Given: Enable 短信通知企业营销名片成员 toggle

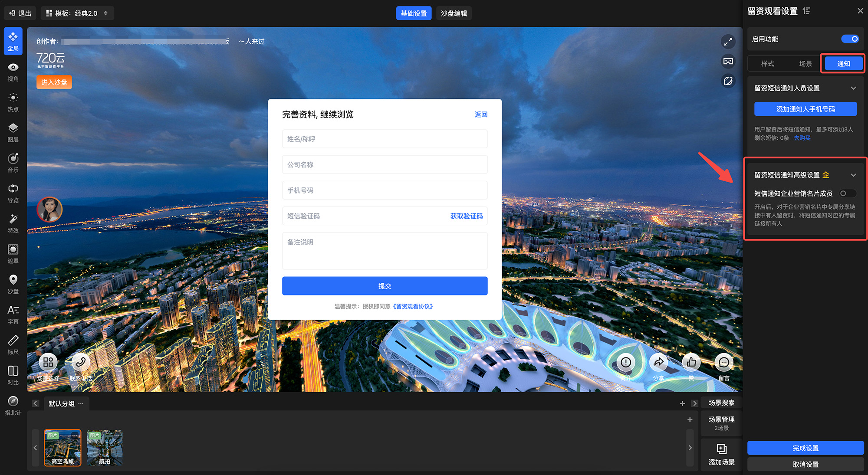Looking at the screenshot, I should tap(847, 193).
